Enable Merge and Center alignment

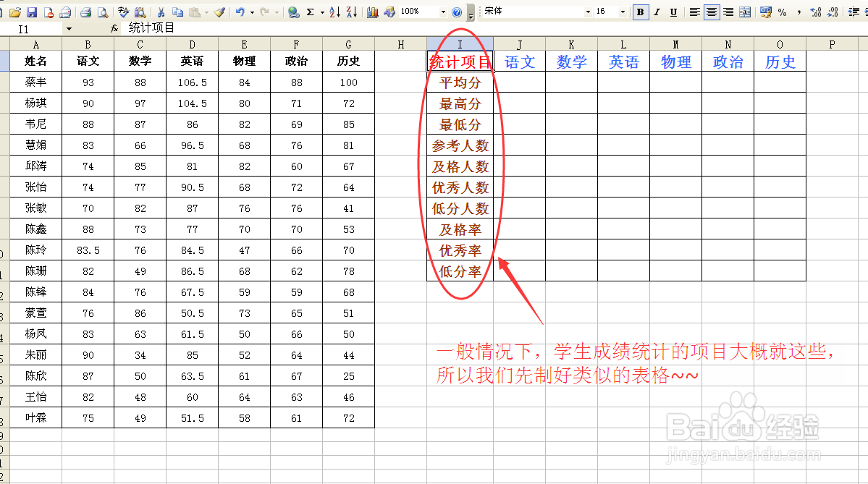[746, 12]
